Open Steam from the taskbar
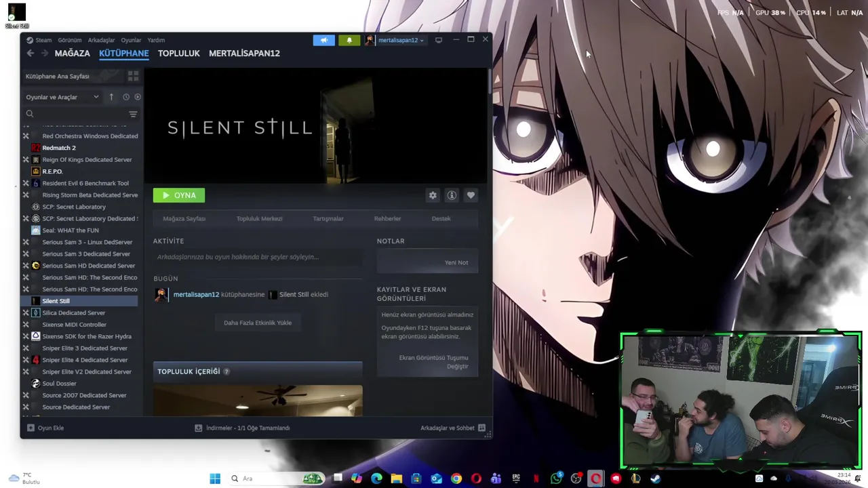Image resolution: width=868 pixels, height=488 pixels. (656, 479)
